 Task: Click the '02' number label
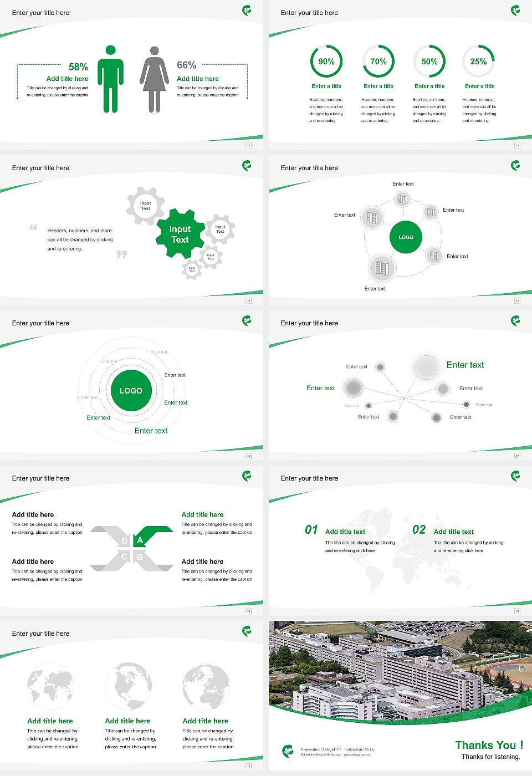point(419,530)
